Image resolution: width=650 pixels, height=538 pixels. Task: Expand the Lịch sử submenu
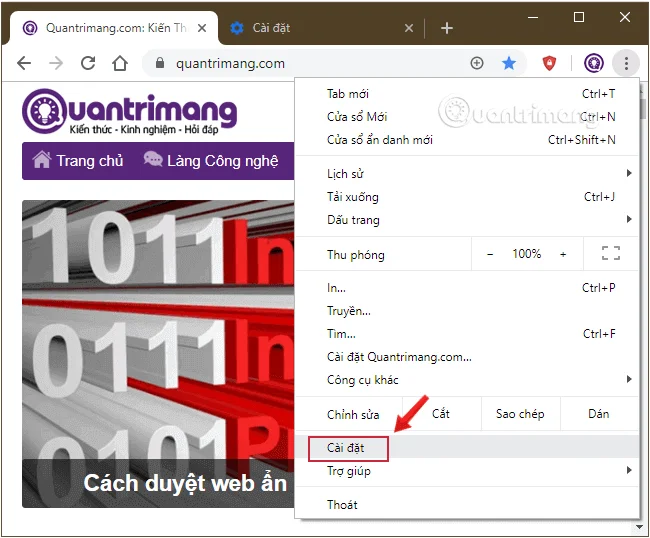(x=467, y=174)
